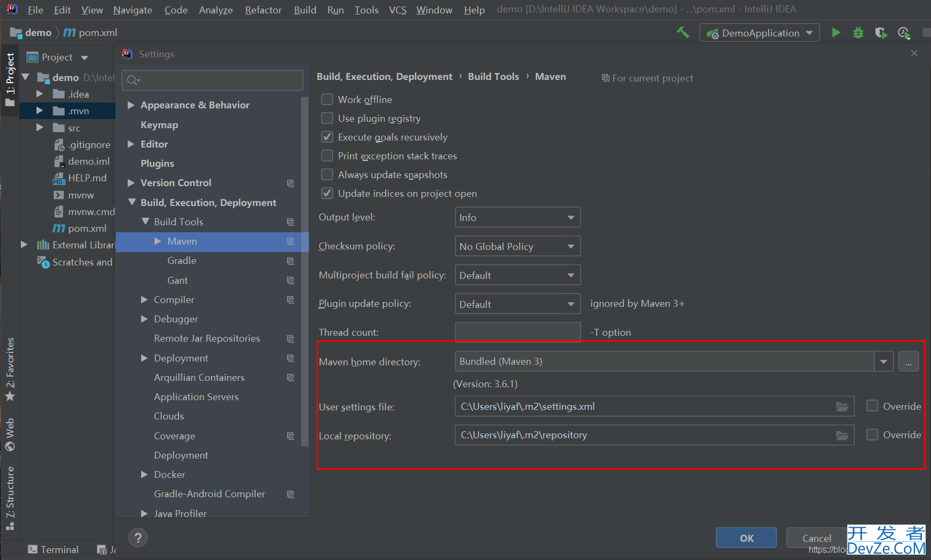Run DemoApplication with green play icon

(x=835, y=33)
